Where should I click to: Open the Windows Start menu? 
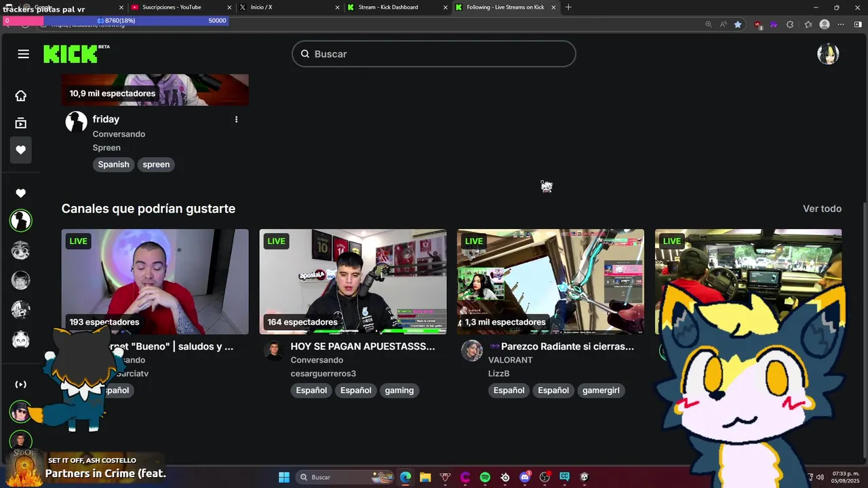284,477
